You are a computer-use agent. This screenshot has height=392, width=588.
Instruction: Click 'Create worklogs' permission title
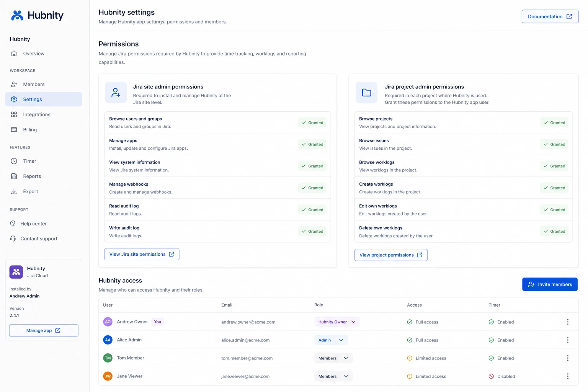(376, 184)
